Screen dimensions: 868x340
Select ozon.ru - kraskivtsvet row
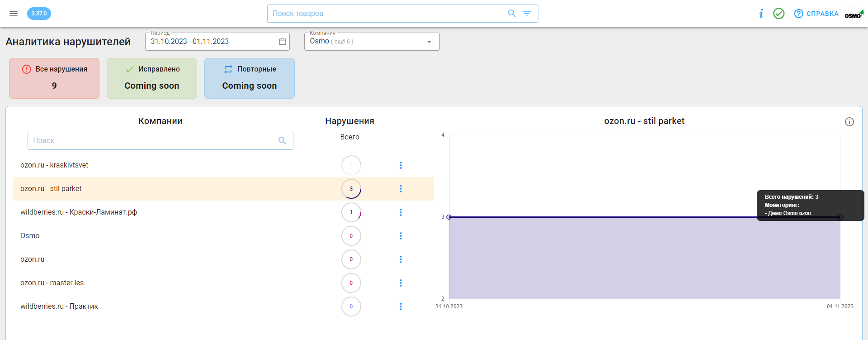(x=223, y=165)
